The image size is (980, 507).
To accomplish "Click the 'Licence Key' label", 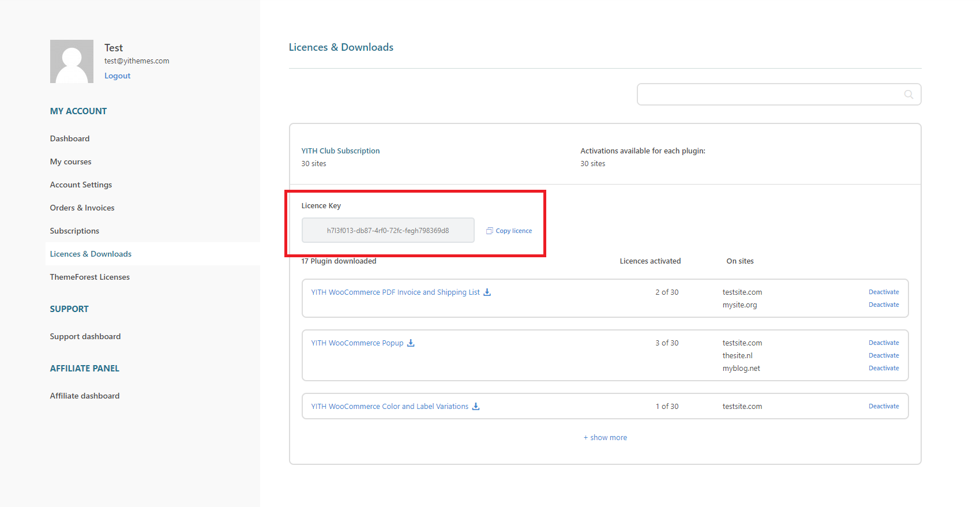I will click(x=321, y=206).
